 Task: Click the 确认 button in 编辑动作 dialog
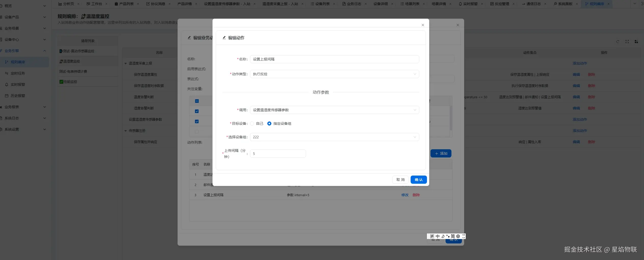pyautogui.click(x=419, y=180)
